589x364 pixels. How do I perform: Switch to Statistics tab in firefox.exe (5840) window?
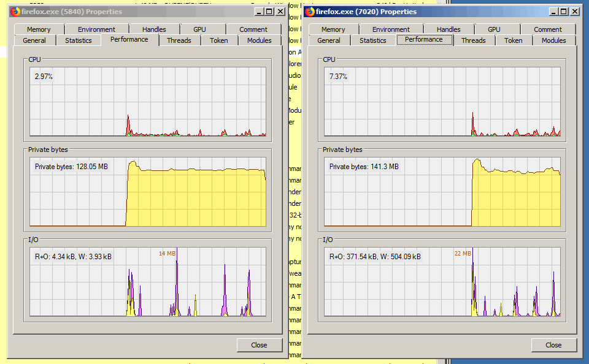click(78, 40)
